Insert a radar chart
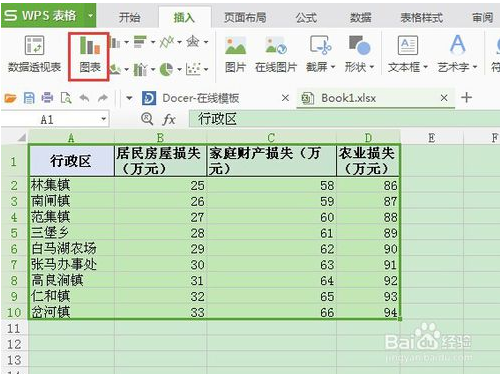This screenshot has width=500, height=374. tap(193, 42)
